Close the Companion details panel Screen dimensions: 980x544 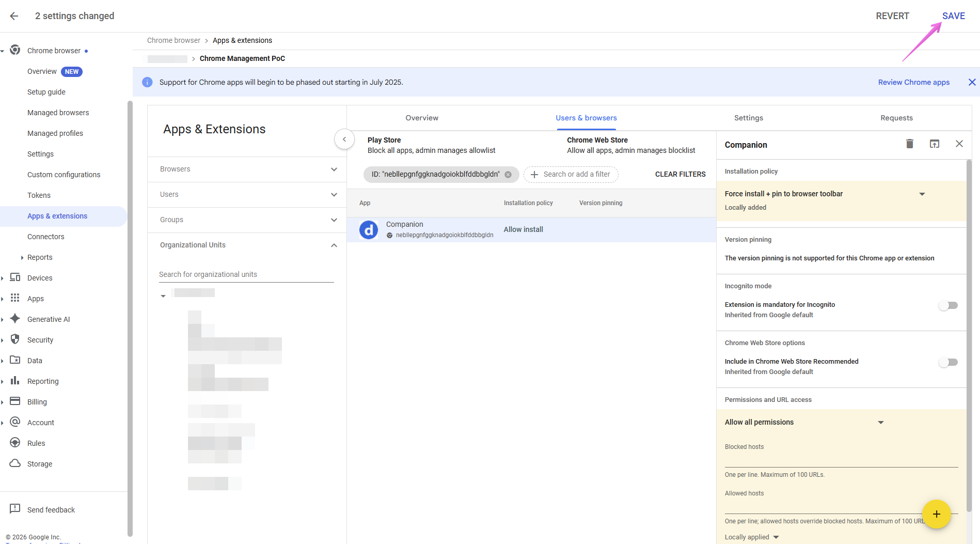coord(959,144)
